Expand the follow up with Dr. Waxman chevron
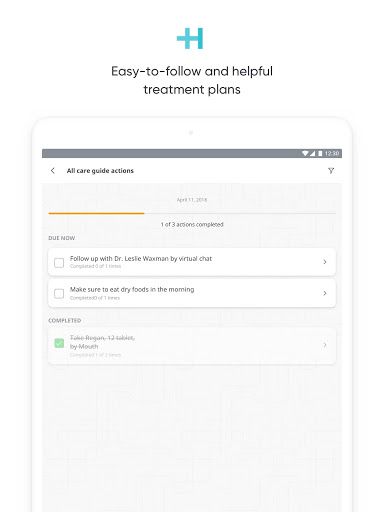The image size is (384, 512). point(325,262)
